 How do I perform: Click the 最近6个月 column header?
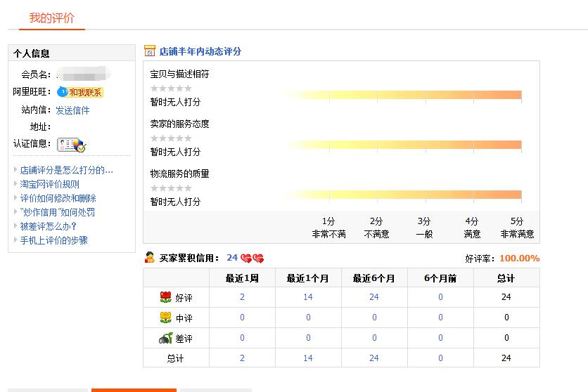(x=374, y=278)
